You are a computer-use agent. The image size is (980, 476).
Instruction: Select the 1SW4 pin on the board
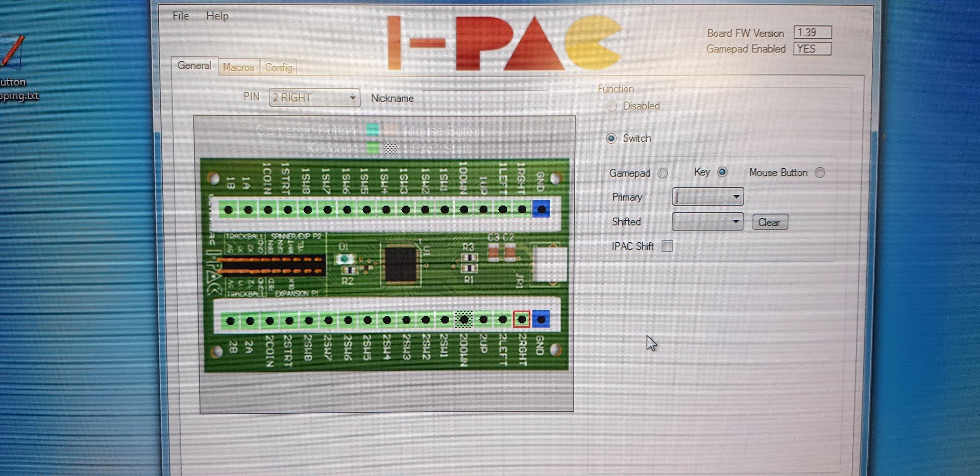tap(386, 209)
